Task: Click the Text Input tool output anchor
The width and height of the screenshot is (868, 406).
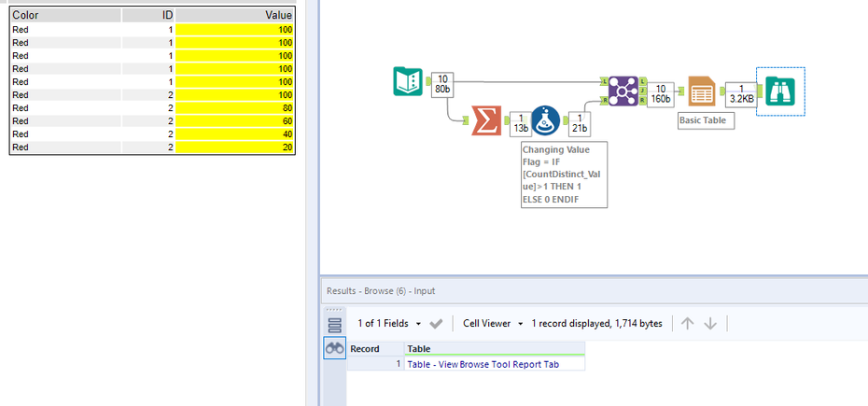Action: coord(427,81)
